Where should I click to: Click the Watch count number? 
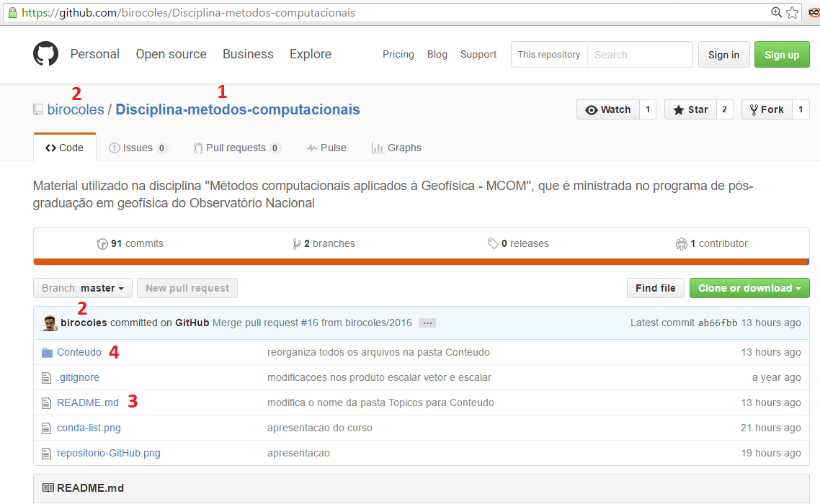click(x=648, y=109)
